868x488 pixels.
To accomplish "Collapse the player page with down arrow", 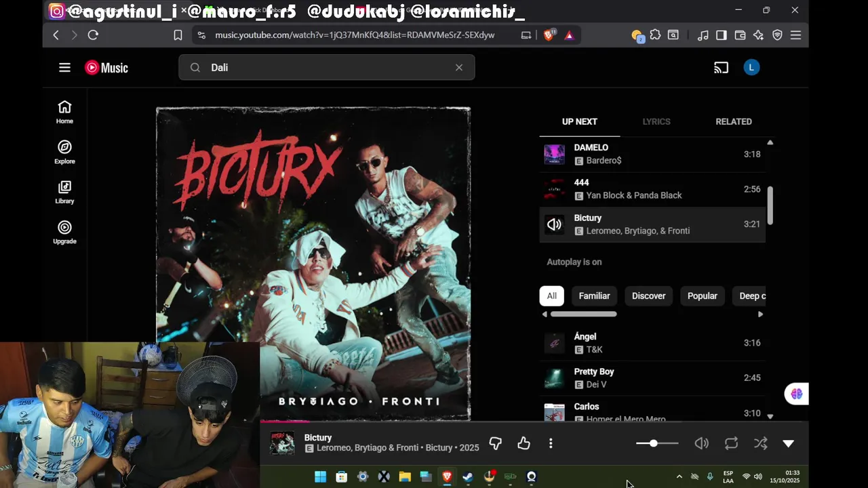I will pyautogui.click(x=788, y=443).
